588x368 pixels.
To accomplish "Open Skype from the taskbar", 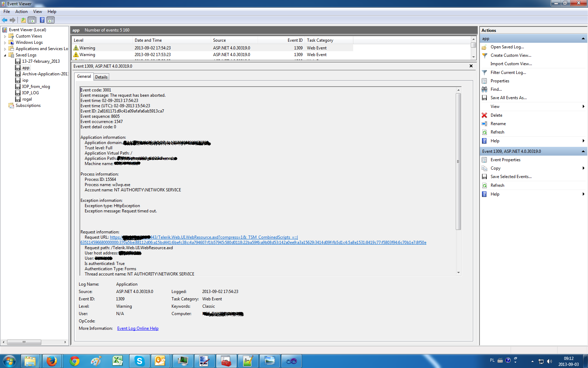I will 139,361.
